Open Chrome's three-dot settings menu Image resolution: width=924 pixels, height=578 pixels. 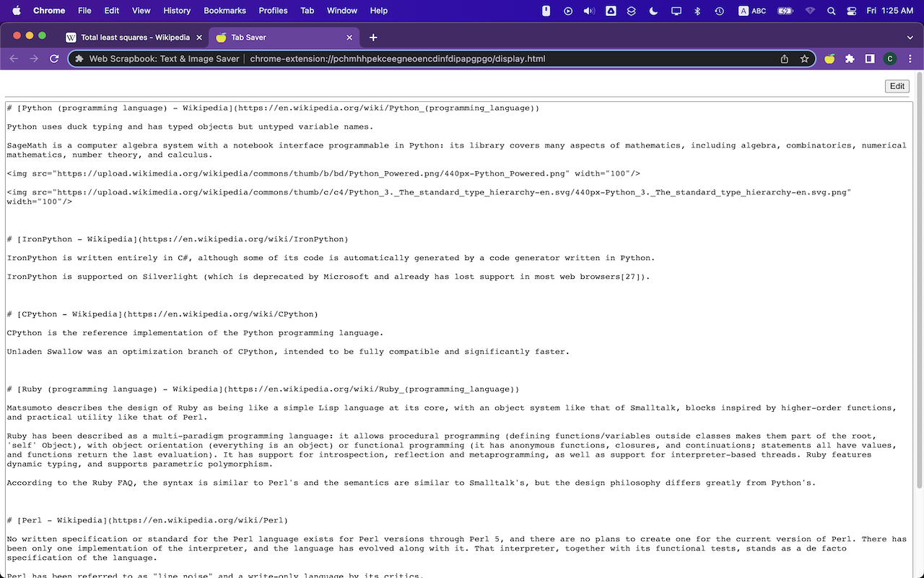[x=910, y=59]
